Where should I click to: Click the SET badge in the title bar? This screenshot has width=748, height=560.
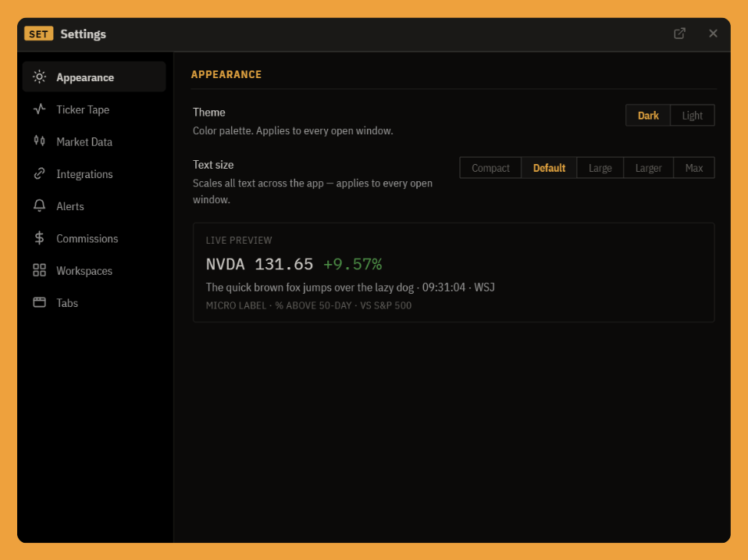tap(38, 34)
